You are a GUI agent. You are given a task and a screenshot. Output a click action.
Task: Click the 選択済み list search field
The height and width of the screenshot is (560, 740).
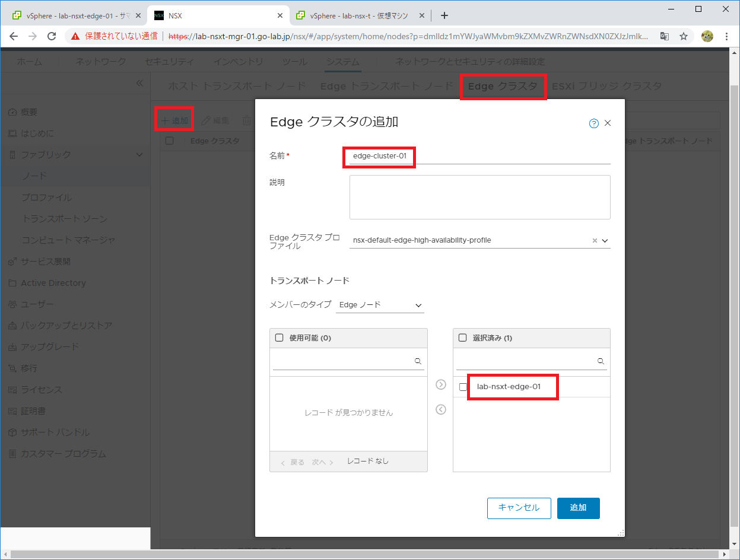531,361
